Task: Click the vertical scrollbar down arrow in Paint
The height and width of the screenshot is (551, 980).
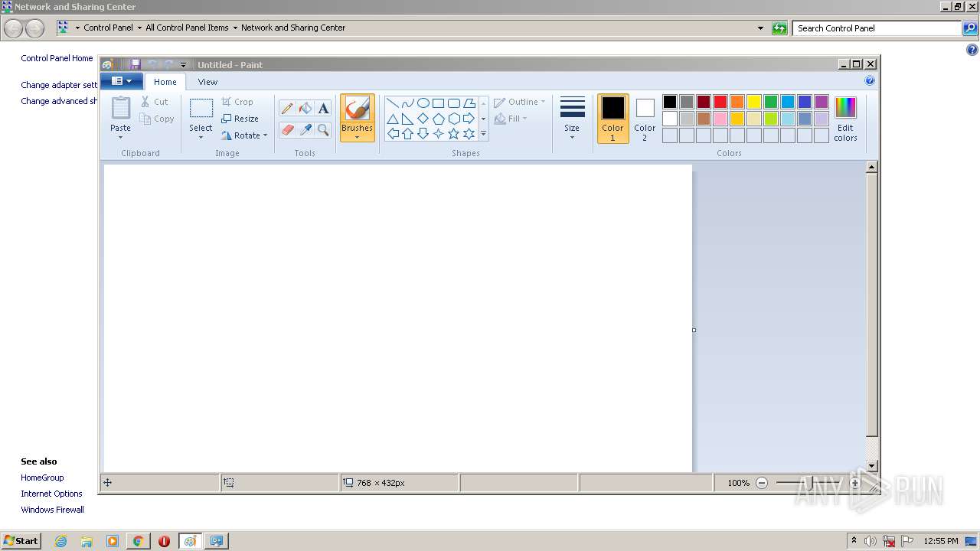Action: pyautogui.click(x=871, y=466)
